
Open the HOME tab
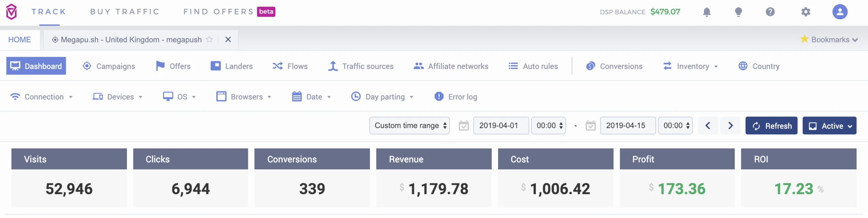coord(20,40)
